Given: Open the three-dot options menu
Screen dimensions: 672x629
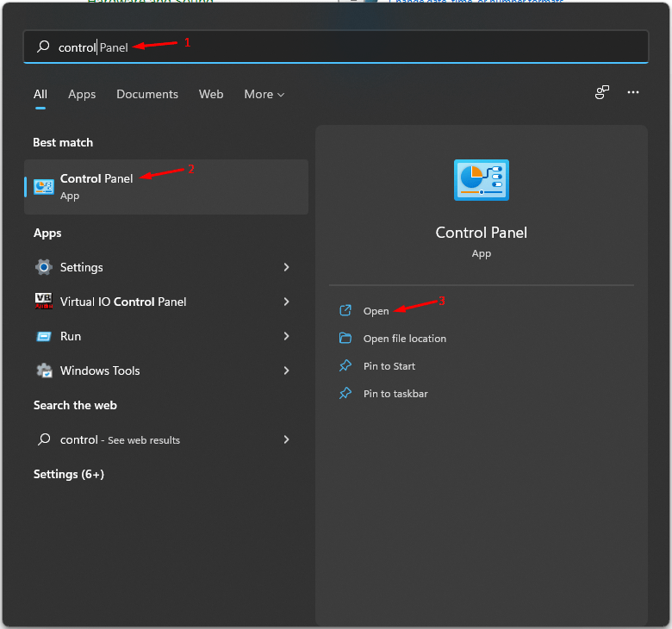Looking at the screenshot, I should (633, 92).
